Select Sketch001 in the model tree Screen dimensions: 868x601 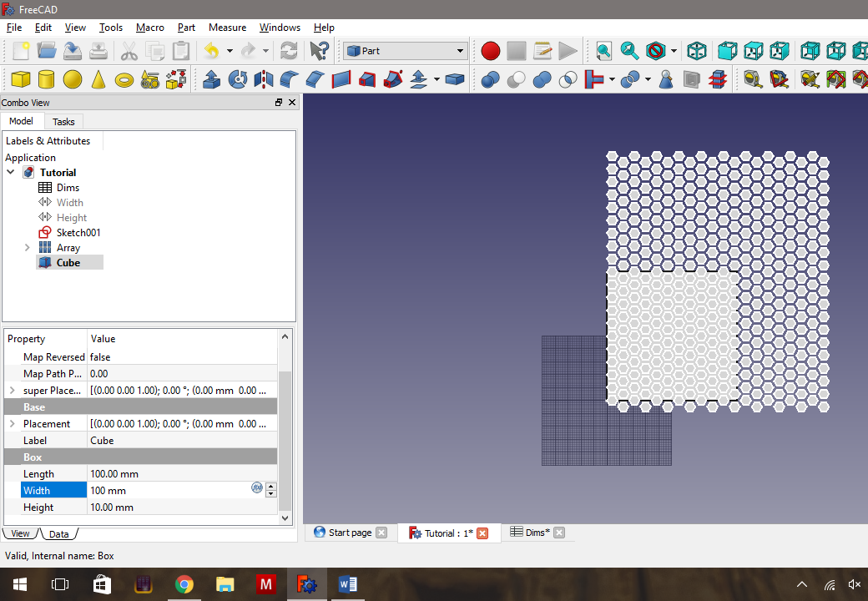click(x=78, y=232)
